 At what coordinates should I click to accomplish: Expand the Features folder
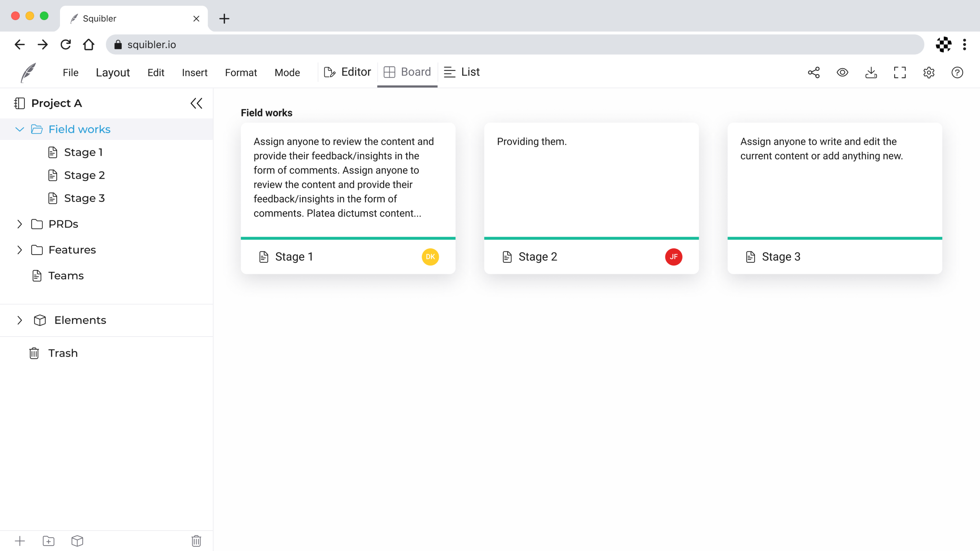tap(19, 250)
